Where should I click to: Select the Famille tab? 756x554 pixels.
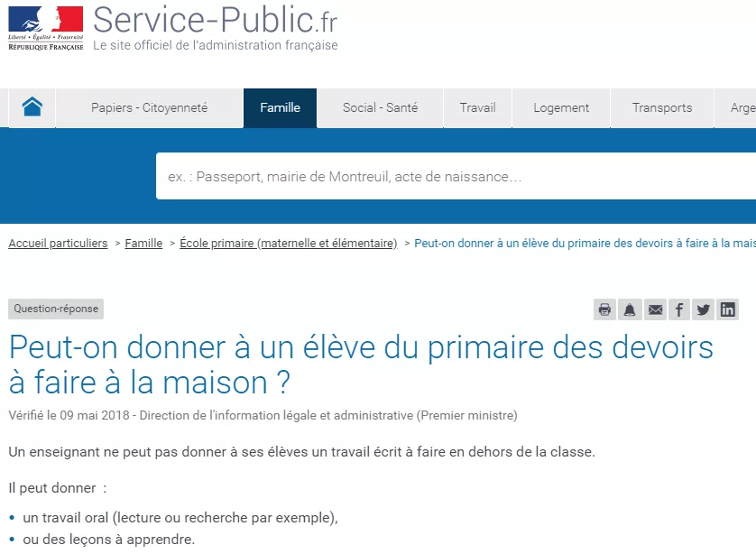[281, 107]
